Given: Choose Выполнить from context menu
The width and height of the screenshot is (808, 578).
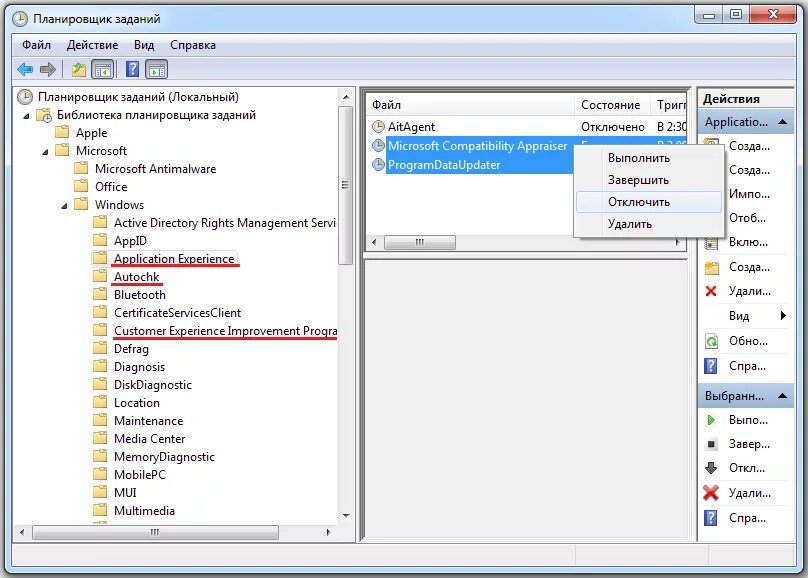Looking at the screenshot, I should tap(649, 158).
